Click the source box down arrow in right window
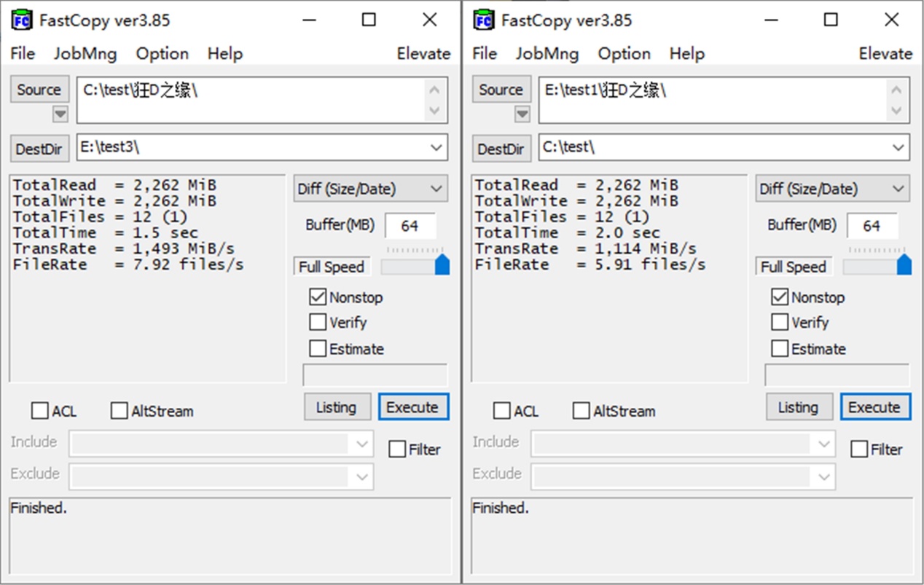This screenshot has height=585, width=924. (x=897, y=111)
